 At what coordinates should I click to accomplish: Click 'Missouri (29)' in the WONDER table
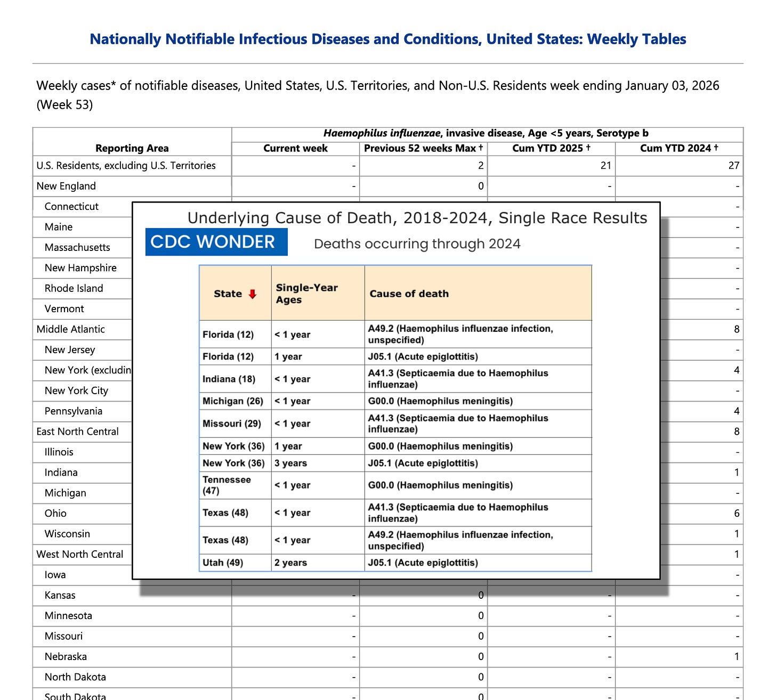[232, 424]
